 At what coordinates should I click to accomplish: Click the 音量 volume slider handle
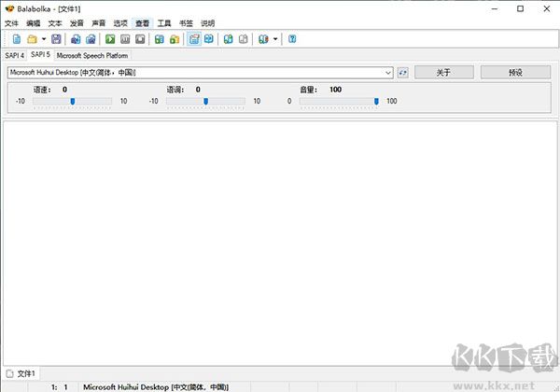(377, 101)
